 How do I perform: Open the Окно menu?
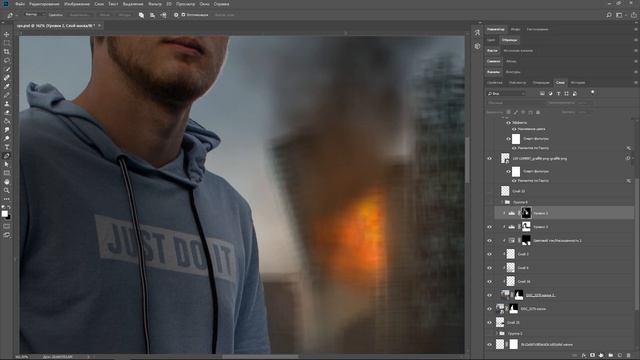[204, 4]
